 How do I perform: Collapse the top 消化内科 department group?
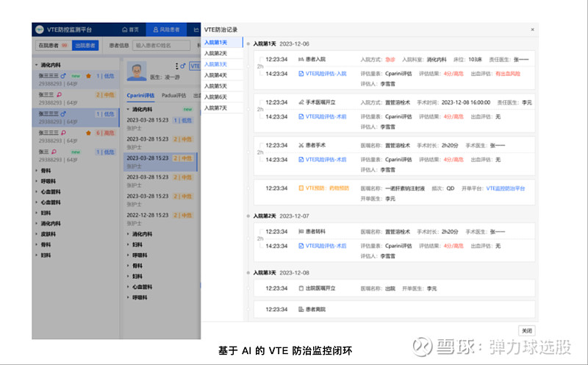click(37, 65)
